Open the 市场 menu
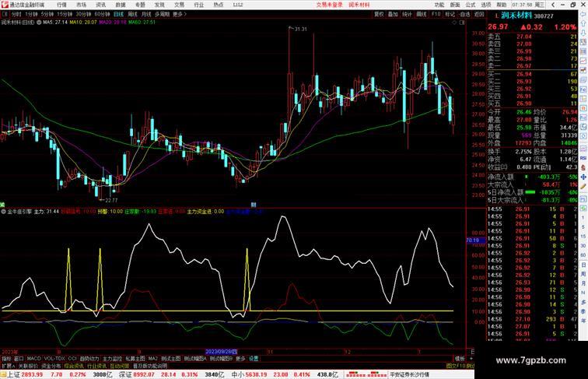 point(82,5)
